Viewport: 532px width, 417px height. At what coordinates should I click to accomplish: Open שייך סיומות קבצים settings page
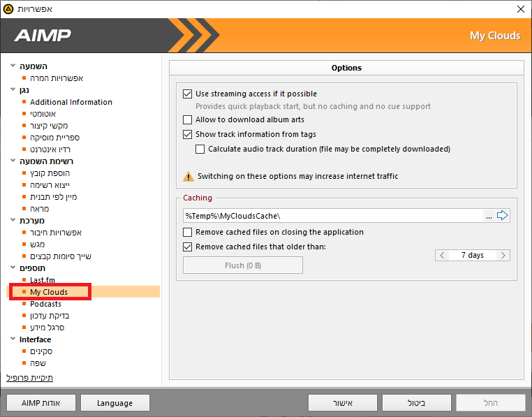coord(61,256)
